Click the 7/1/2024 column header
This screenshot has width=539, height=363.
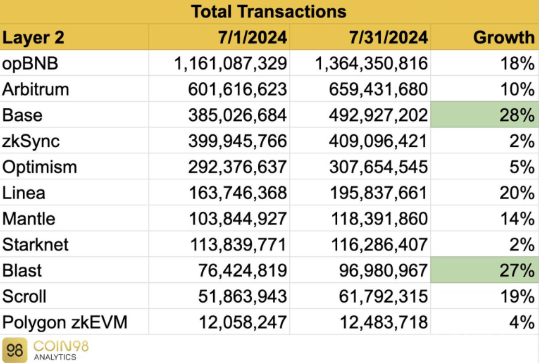(219, 37)
